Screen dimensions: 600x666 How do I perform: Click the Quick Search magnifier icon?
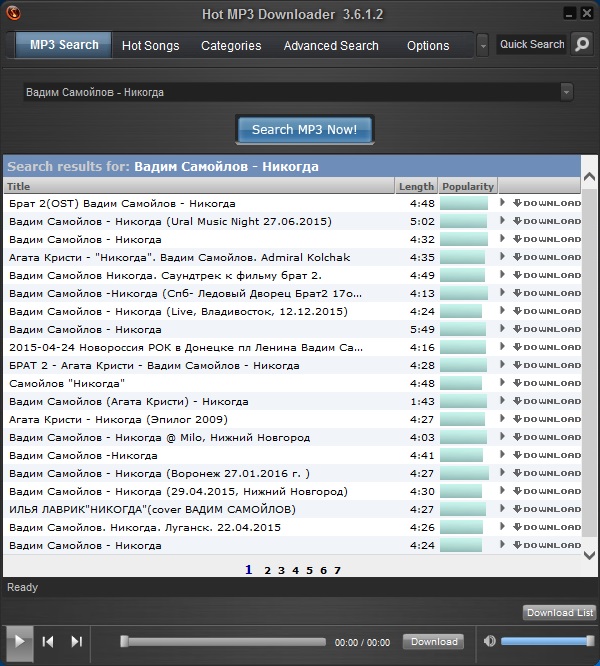coord(582,44)
